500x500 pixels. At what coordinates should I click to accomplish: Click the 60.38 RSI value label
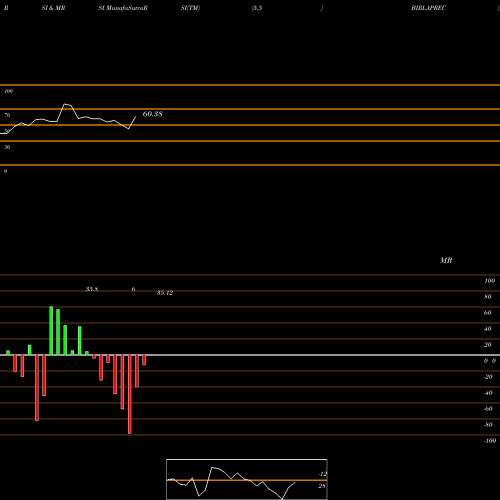point(152,114)
